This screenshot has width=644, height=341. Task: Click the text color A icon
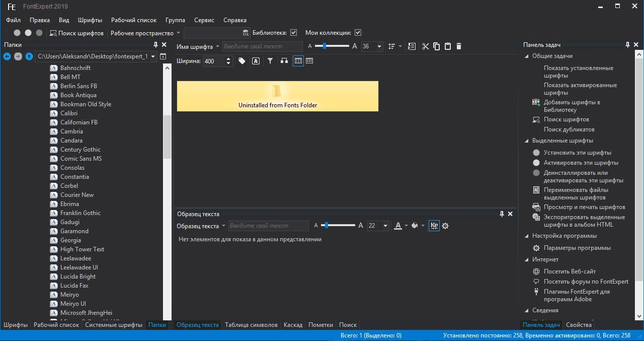pyautogui.click(x=398, y=226)
